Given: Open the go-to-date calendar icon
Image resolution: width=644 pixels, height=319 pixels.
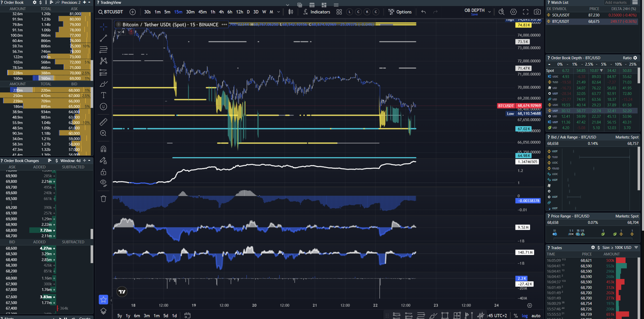Looking at the screenshot, I should point(187,315).
